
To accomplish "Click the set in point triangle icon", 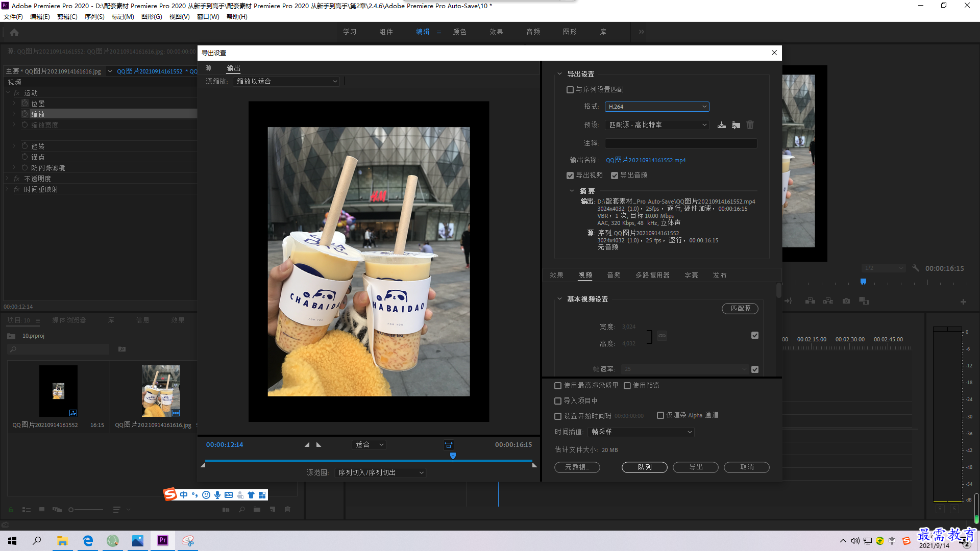I will (307, 445).
